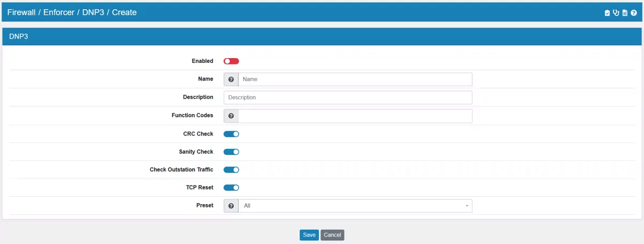Show help tooltip for Function Codes
Image resolution: width=644 pixels, height=244 pixels.
(x=231, y=116)
